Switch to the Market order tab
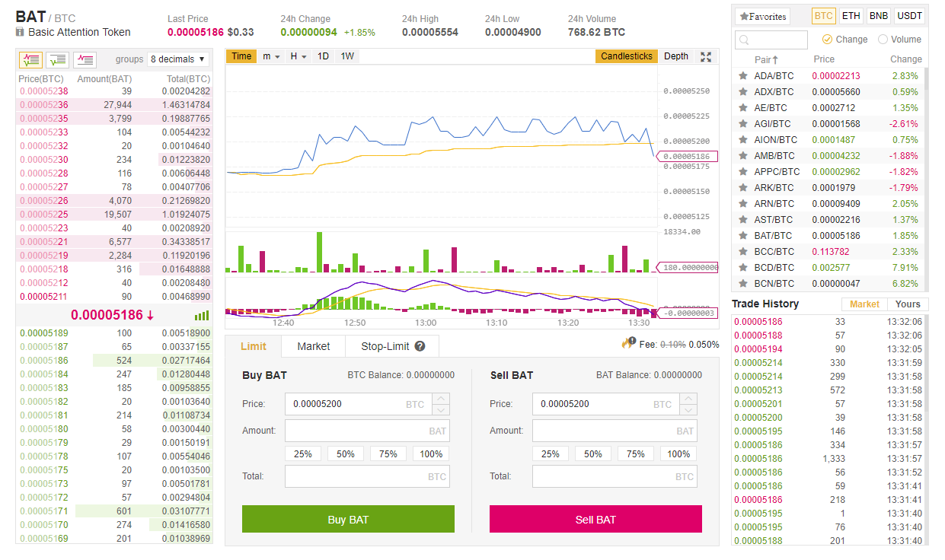This screenshot has height=560, width=945. point(314,346)
